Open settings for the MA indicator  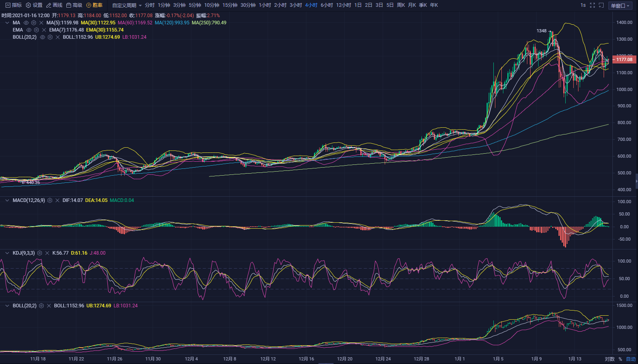[34, 23]
